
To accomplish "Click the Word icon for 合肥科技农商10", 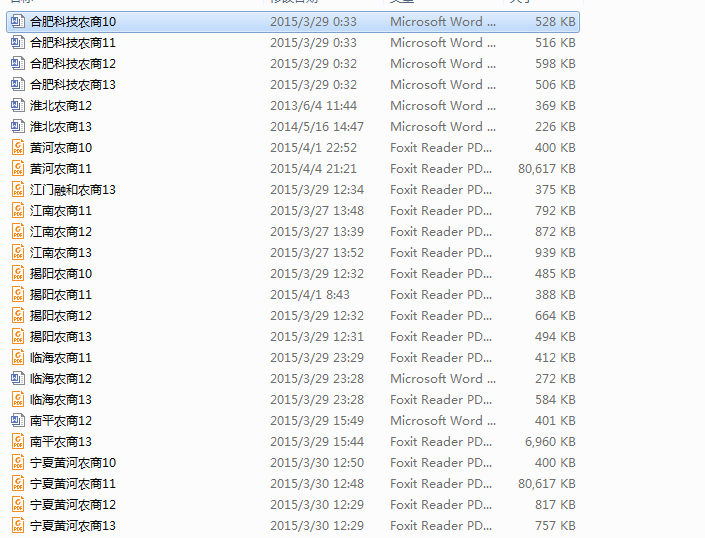I will [x=18, y=22].
